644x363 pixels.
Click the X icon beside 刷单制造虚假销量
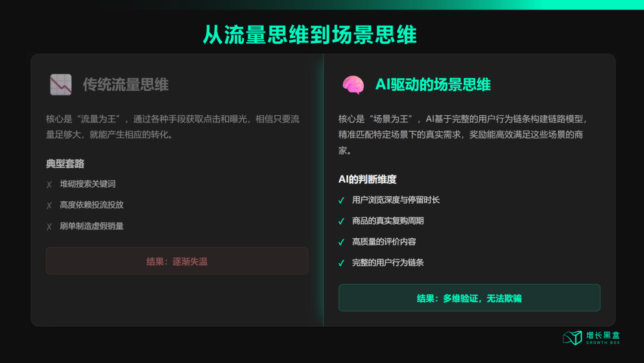tap(49, 226)
